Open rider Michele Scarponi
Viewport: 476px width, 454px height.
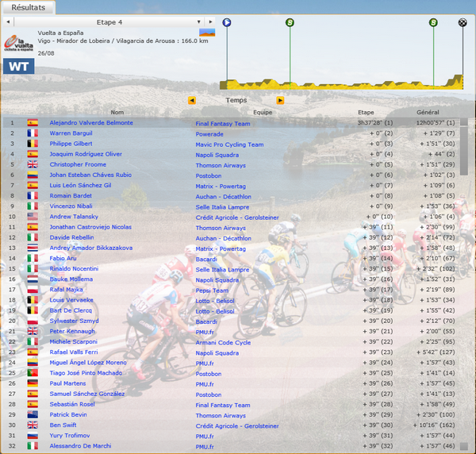[x=74, y=341]
